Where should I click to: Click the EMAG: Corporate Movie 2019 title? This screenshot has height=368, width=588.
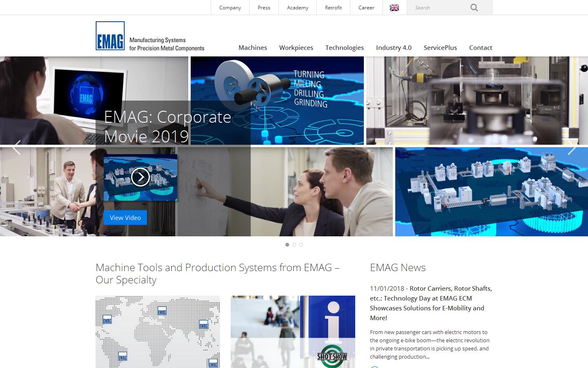[x=168, y=126]
